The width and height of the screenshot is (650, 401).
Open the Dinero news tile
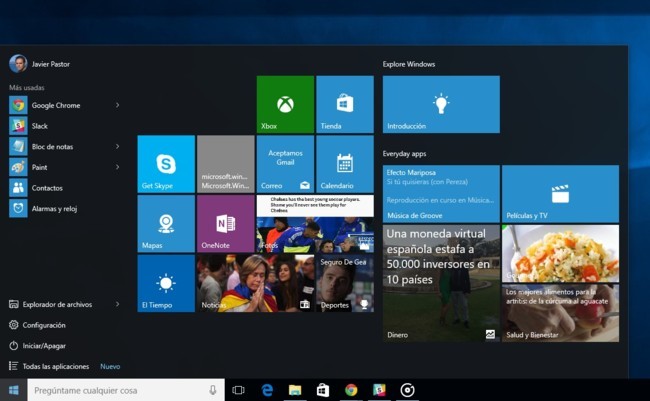pyautogui.click(x=441, y=283)
